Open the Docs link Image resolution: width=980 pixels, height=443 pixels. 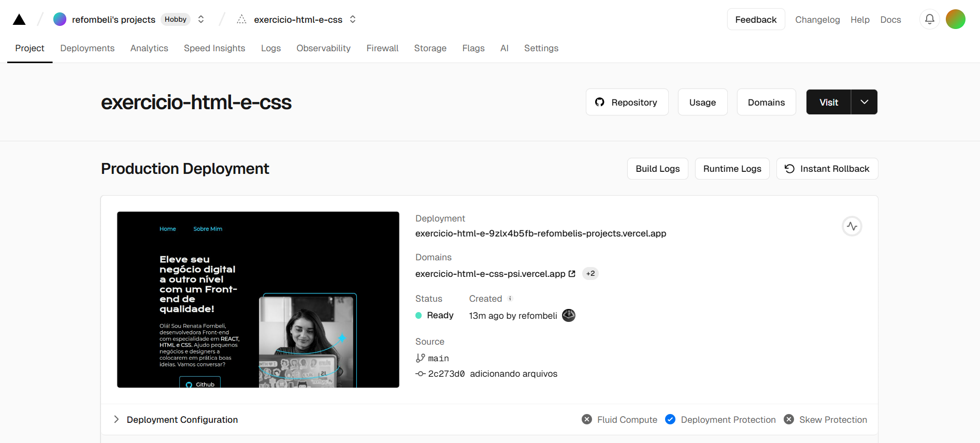(x=890, y=20)
